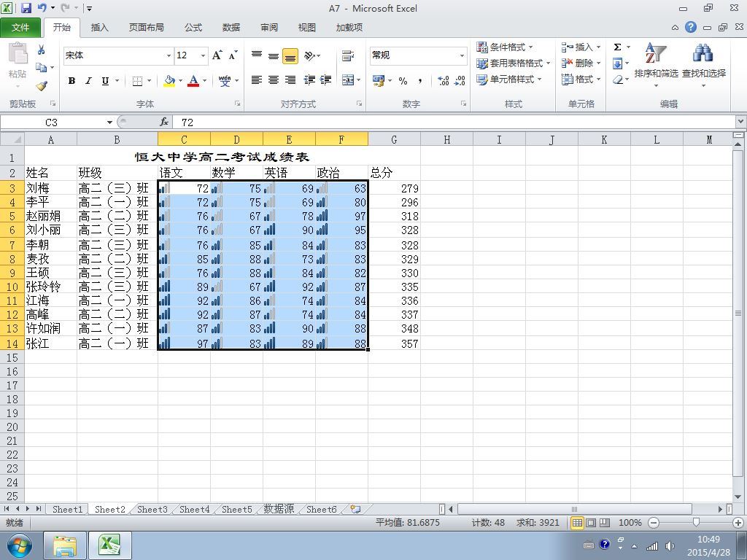Open the Excel Help question mark icon
Image resolution: width=747 pixels, height=560 pixels.
click(691, 27)
